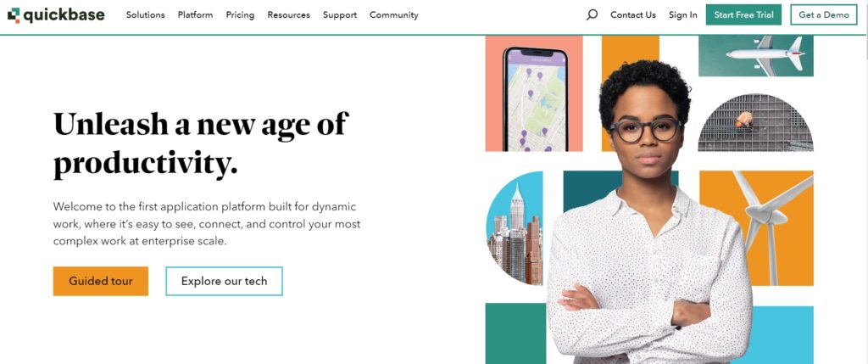Click the Quickbase logo icon
868x364 pixels.
(x=14, y=15)
